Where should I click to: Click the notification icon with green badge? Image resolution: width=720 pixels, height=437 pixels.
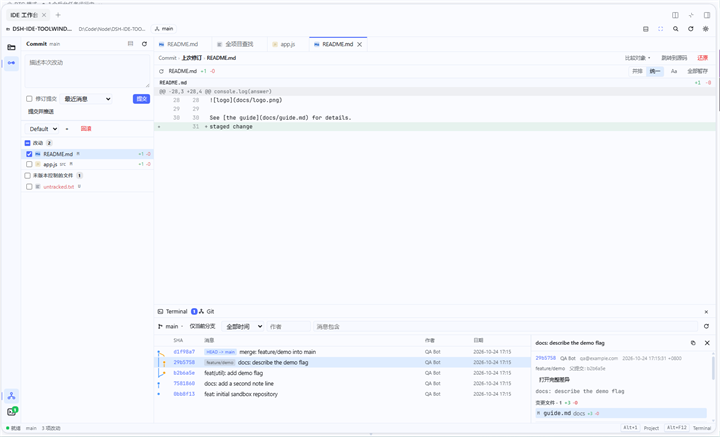(11, 411)
